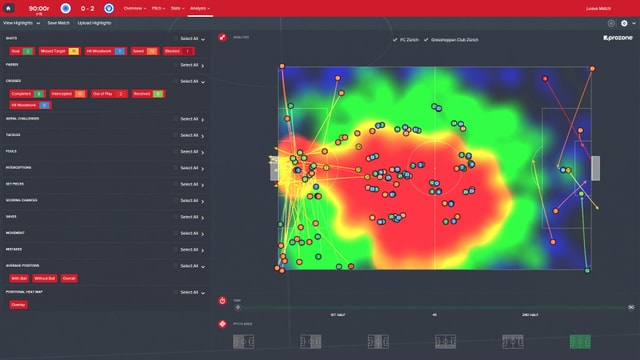Screen dimensions: 640x360
Task: Select the second pitch area thumbnail
Action: [x=311, y=342]
